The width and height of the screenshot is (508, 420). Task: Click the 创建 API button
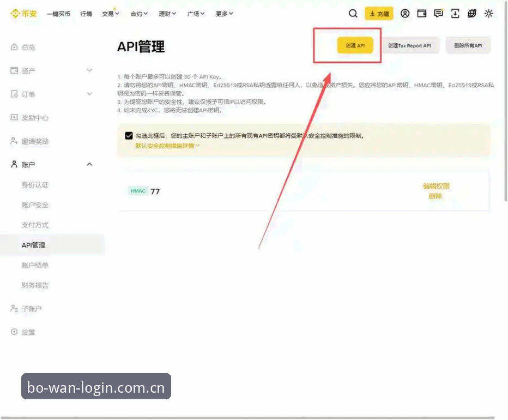(355, 45)
